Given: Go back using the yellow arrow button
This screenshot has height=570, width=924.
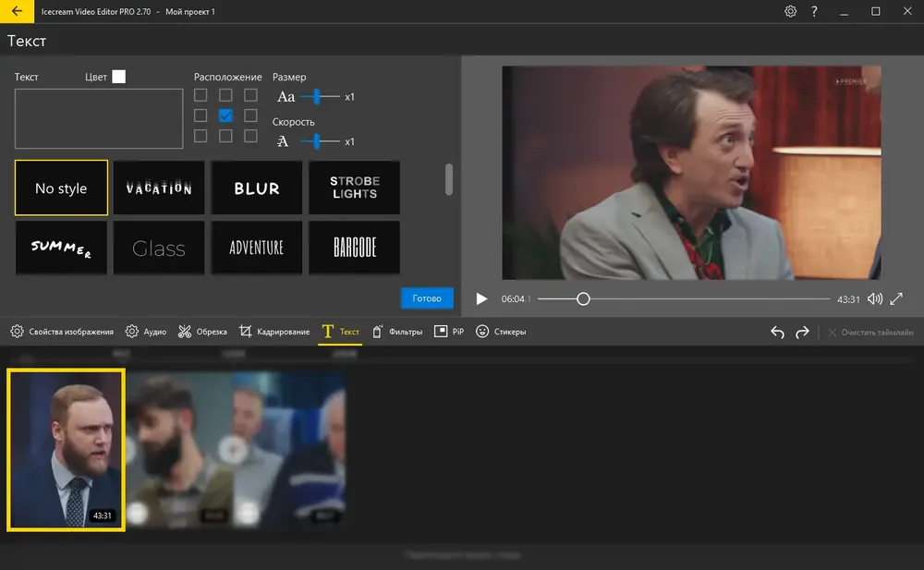Looking at the screenshot, I should [17, 11].
